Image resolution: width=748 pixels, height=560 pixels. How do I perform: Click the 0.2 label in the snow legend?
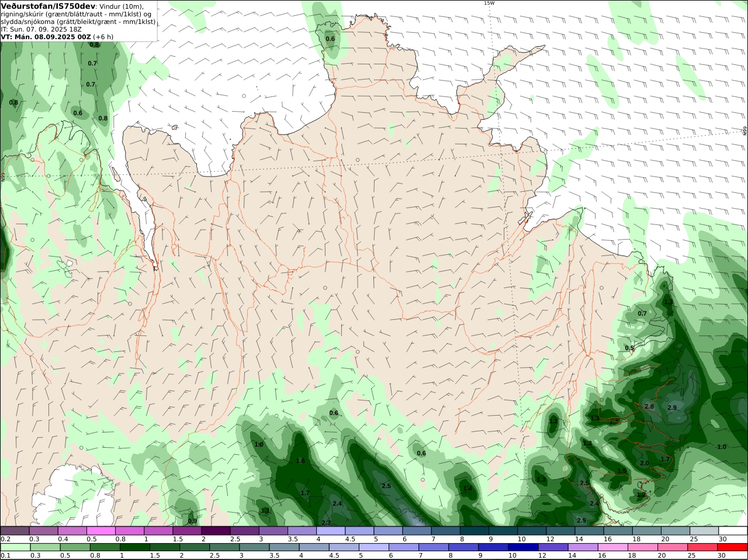point(5,538)
